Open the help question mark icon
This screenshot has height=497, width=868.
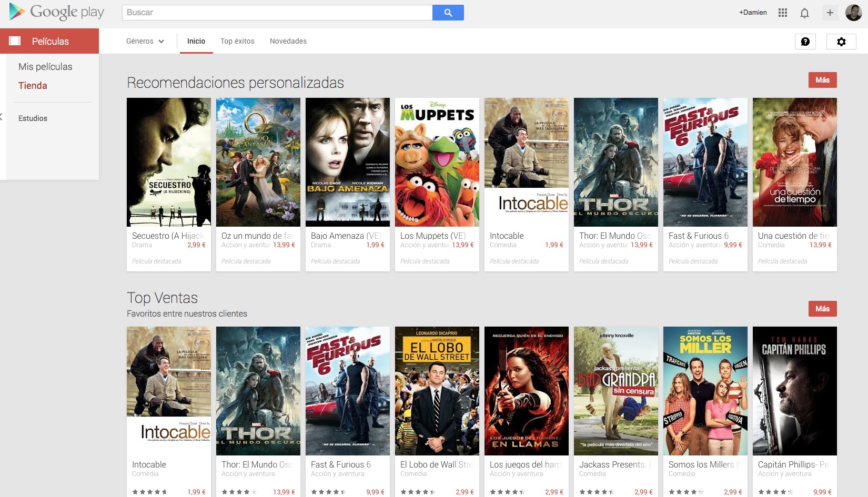[805, 42]
